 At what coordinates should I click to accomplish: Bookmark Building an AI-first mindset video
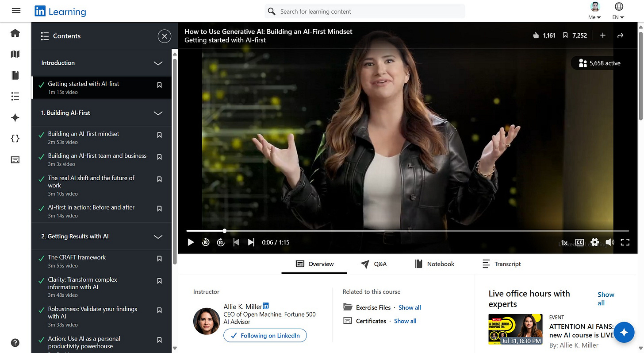[160, 135]
